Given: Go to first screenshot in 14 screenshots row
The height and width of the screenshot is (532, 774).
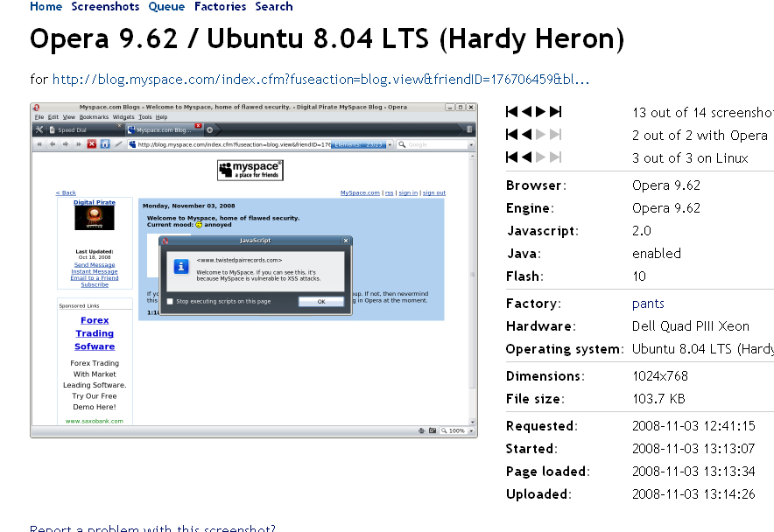Looking at the screenshot, I should coord(512,112).
